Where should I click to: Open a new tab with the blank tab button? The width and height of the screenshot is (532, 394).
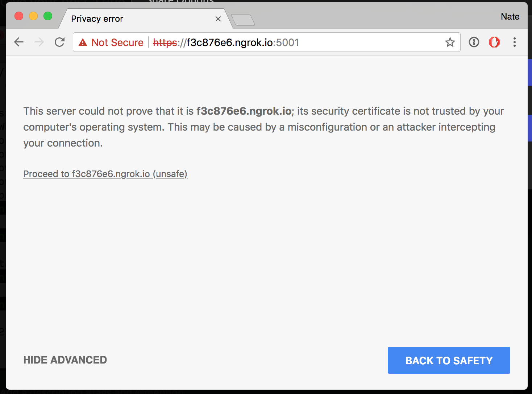click(243, 20)
